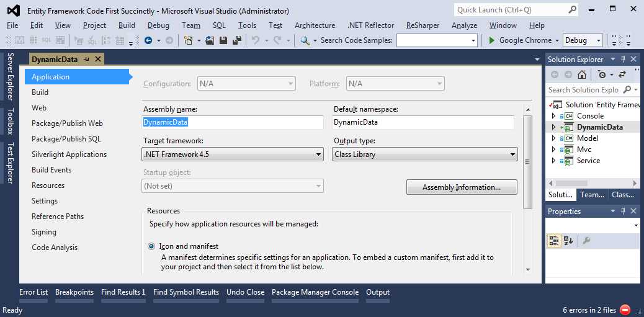Click the '6 errors in 2 files' status text
Image resolution: width=644 pixels, height=317 pixels.
coord(589,310)
